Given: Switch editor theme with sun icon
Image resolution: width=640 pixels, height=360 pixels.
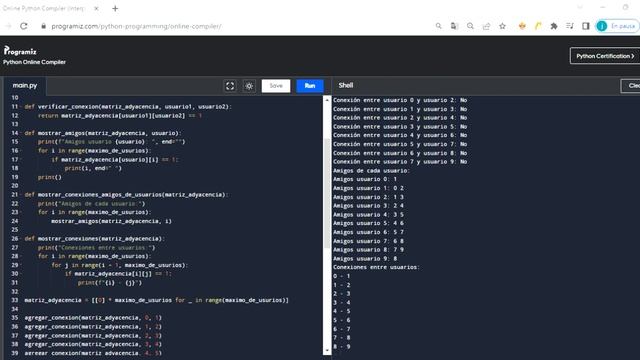Looking at the screenshot, I should click(x=249, y=86).
